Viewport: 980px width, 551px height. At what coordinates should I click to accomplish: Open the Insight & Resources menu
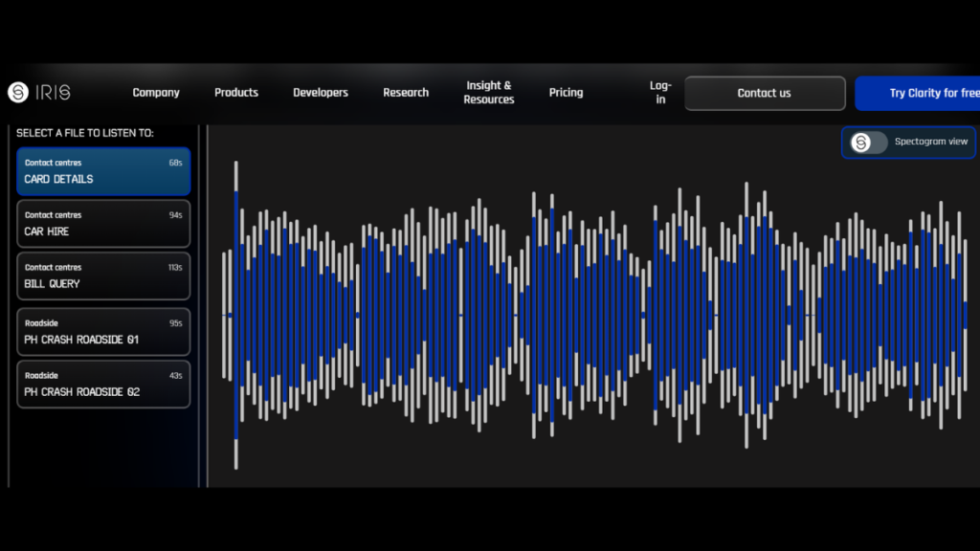coord(488,93)
